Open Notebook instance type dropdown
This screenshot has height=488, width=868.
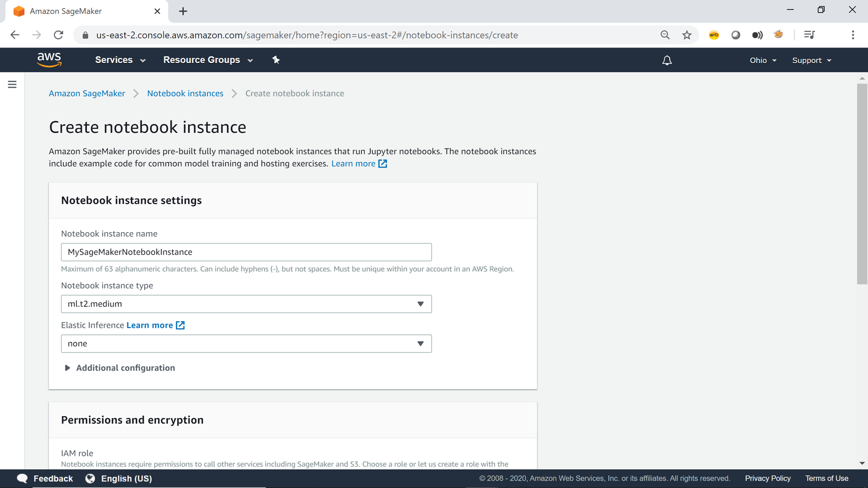tap(246, 304)
